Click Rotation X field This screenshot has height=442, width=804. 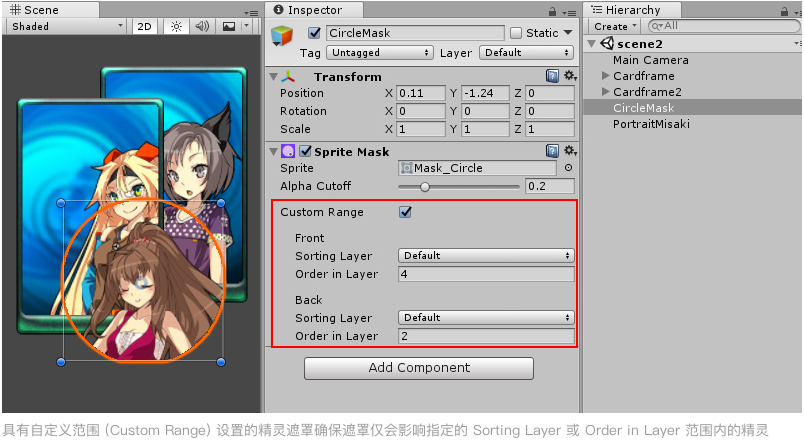coord(421,111)
